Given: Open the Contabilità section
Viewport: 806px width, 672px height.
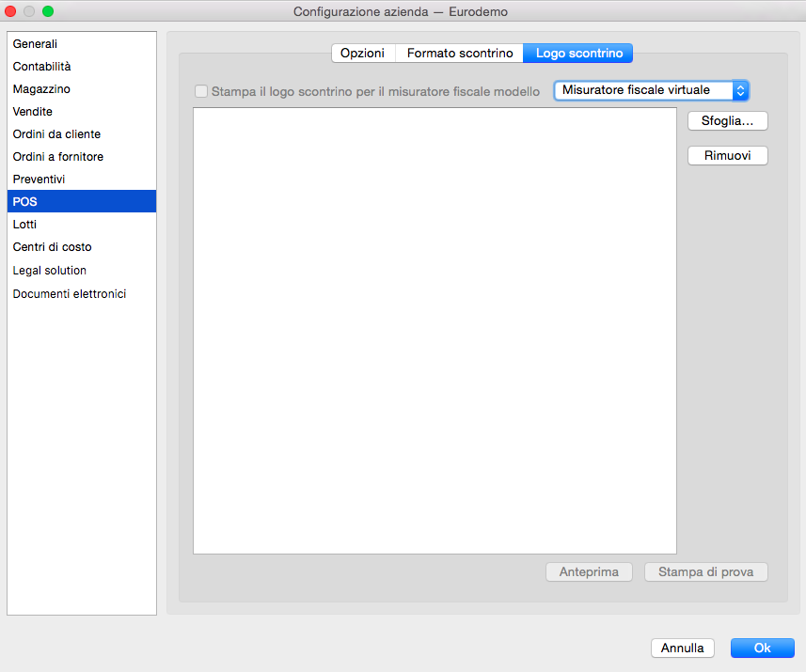Looking at the screenshot, I should (42, 67).
